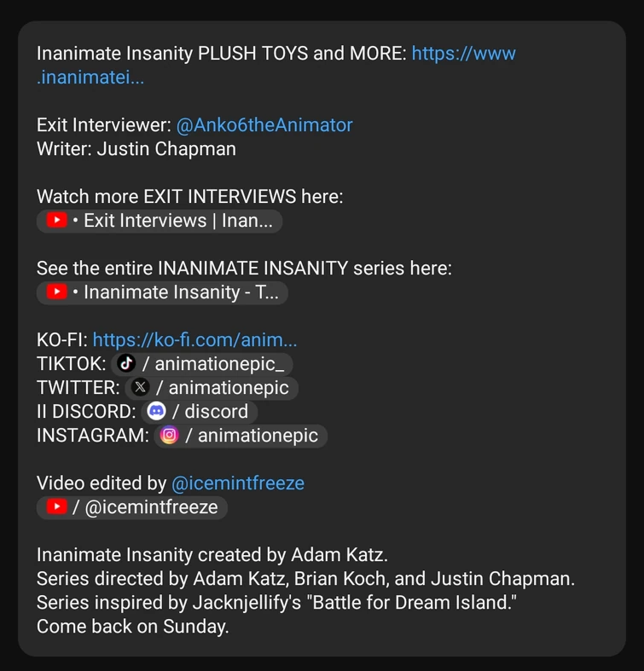
Task: Click the X (Twitter) logo icon
Action: 141,388
